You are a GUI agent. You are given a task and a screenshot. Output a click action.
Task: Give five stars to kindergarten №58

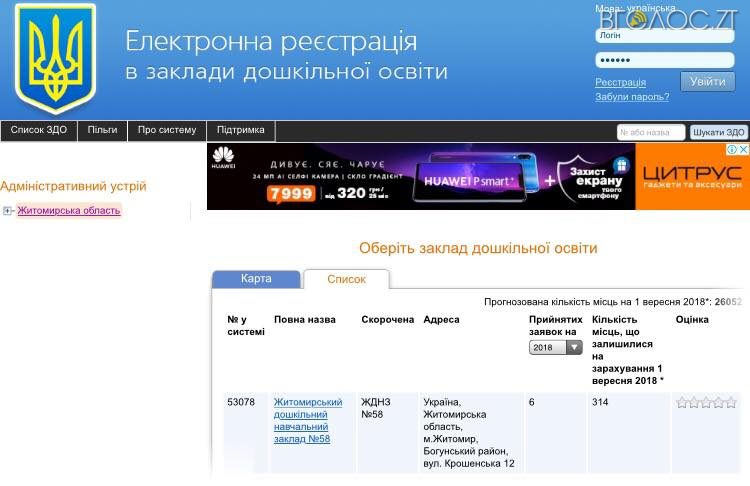coord(732,403)
